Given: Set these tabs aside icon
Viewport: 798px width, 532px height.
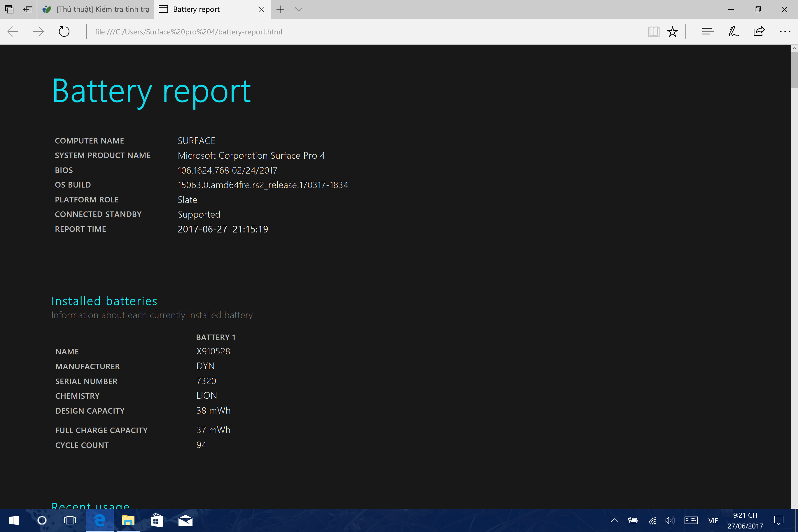Looking at the screenshot, I should [x=28, y=9].
